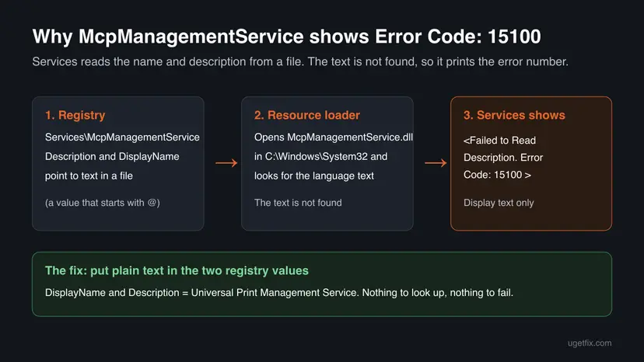
Task: Click the 'DisplayName and Description = Universal Print' line
Action: click(x=279, y=293)
